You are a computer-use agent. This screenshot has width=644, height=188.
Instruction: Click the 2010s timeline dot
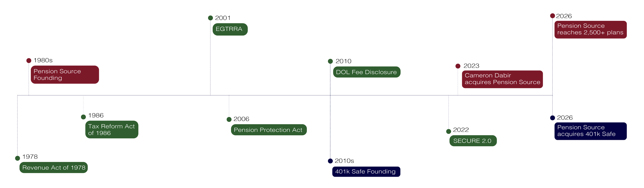point(330,161)
